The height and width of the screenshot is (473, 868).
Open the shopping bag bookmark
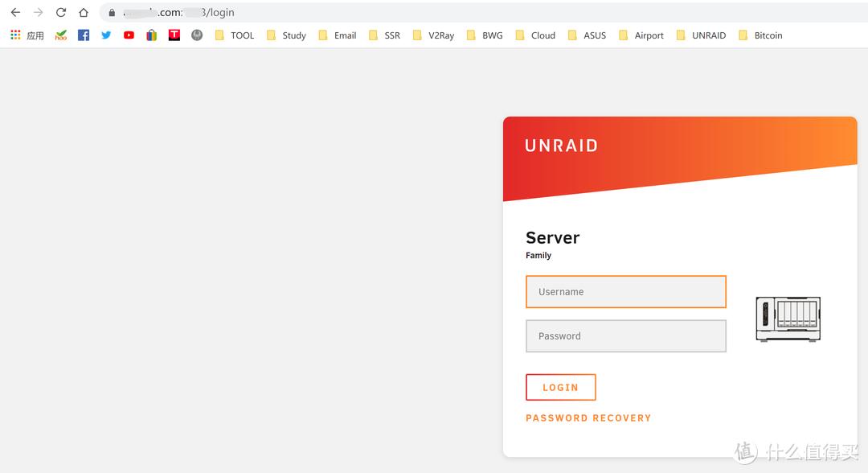tap(152, 35)
